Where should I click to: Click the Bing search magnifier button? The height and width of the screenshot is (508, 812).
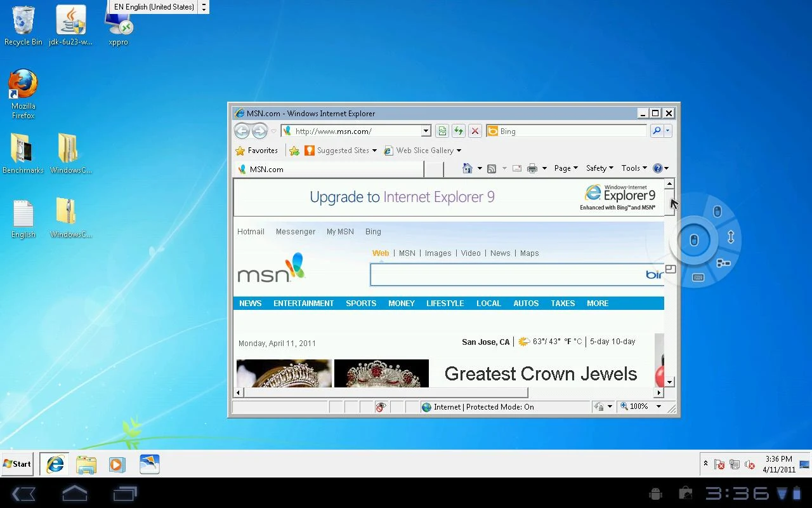(x=657, y=131)
